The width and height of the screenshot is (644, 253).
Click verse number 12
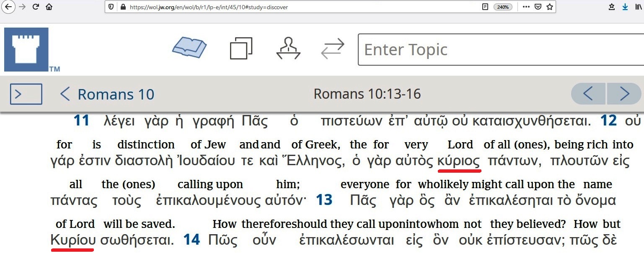609,121
